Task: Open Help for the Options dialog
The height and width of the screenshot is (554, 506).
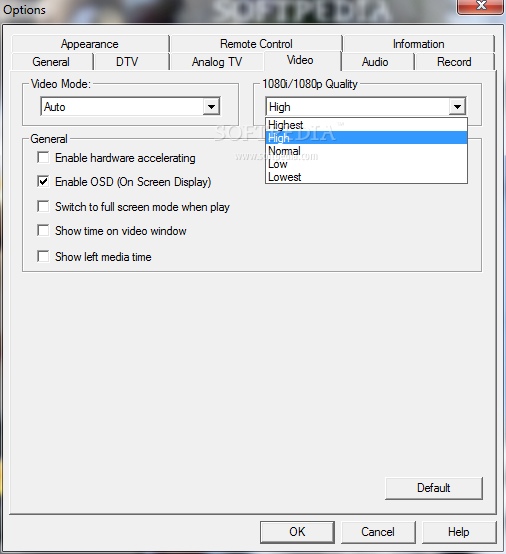Action: click(x=459, y=532)
